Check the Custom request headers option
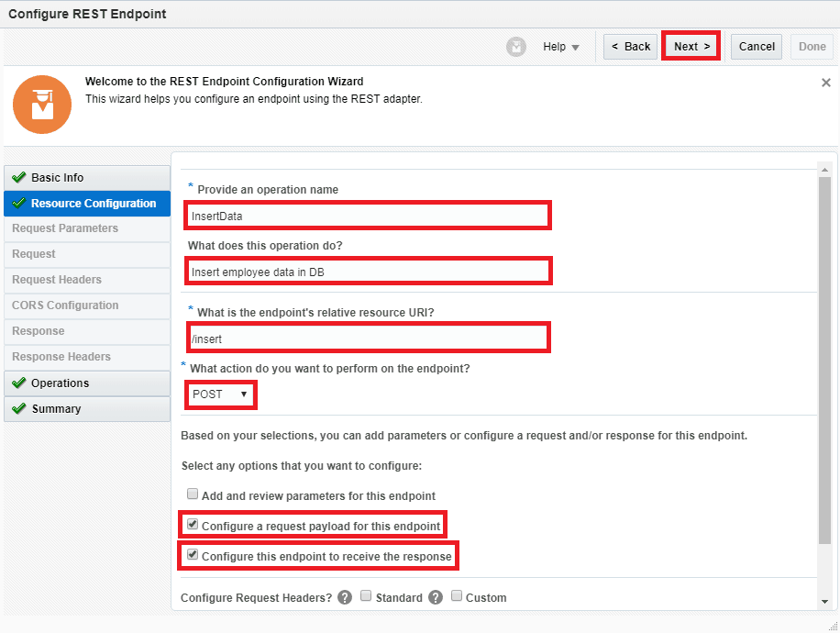Image resolution: width=840 pixels, height=633 pixels. [x=457, y=596]
